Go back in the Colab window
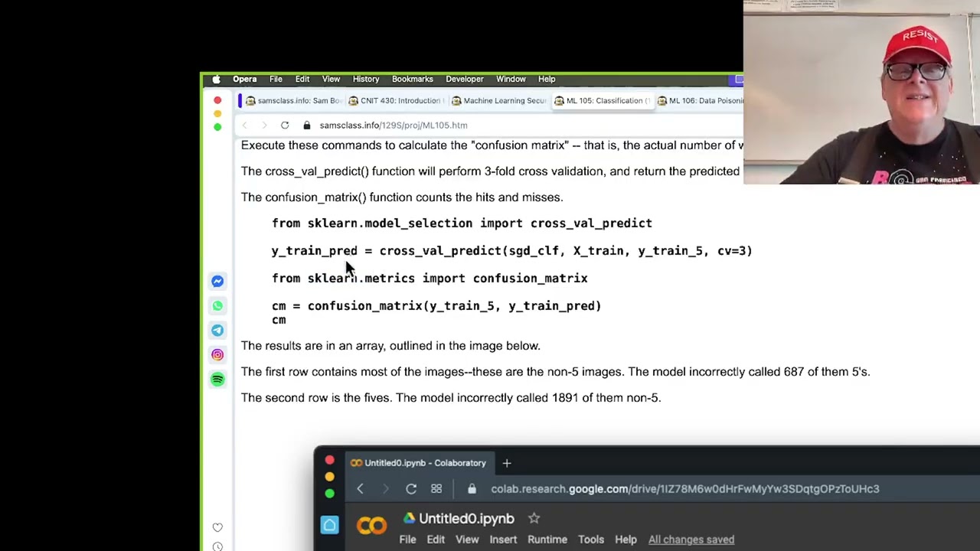The width and height of the screenshot is (980, 551). pos(360,489)
